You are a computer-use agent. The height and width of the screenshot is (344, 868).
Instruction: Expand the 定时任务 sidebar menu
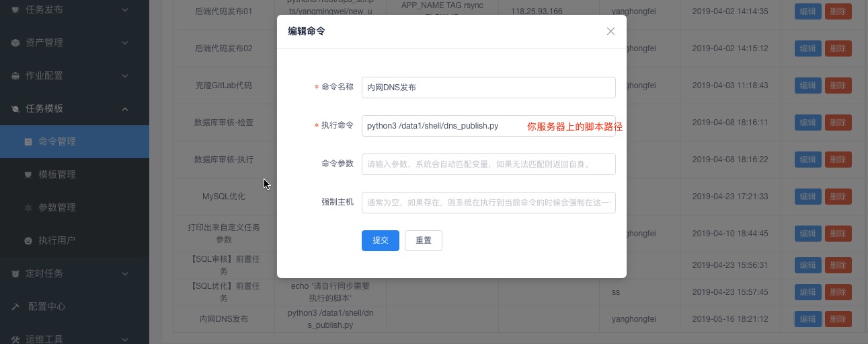(x=74, y=273)
